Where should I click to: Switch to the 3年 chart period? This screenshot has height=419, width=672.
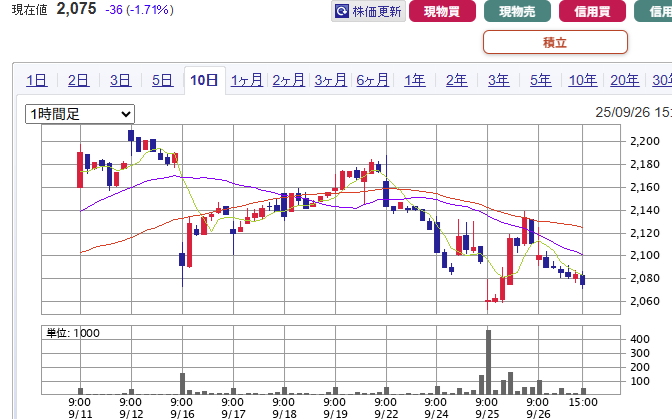pos(499,80)
